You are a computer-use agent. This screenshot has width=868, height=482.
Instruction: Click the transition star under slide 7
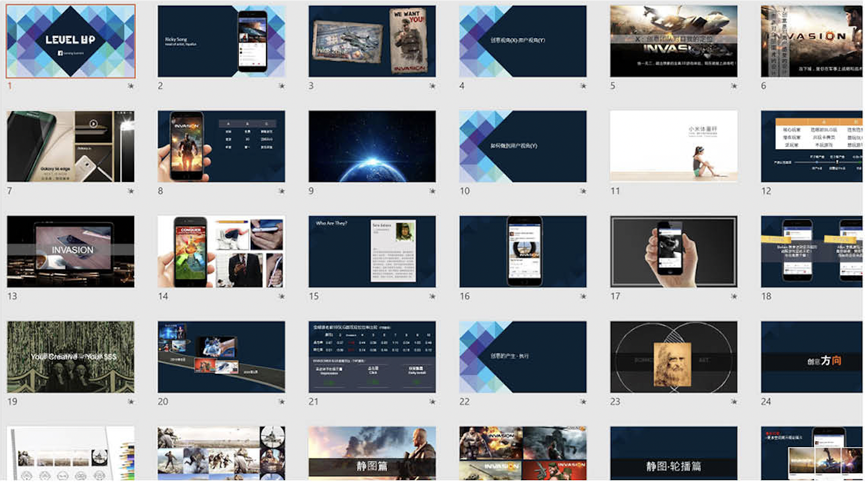point(130,191)
